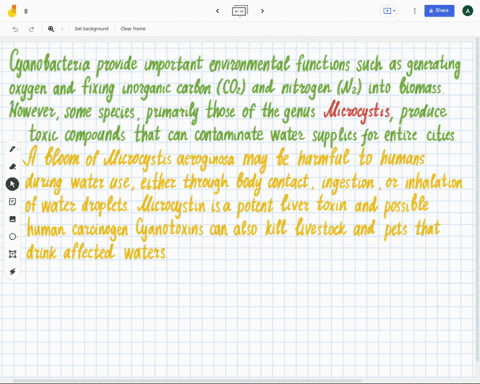Screen dimensions: 480x384
Task: Open the More options menu
Action: click(x=414, y=11)
